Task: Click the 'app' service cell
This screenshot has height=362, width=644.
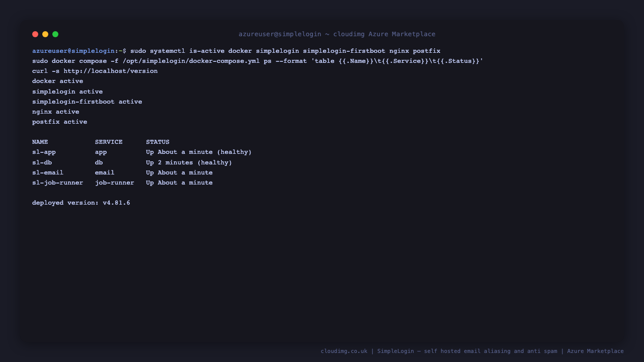Action: (x=101, y=152)
